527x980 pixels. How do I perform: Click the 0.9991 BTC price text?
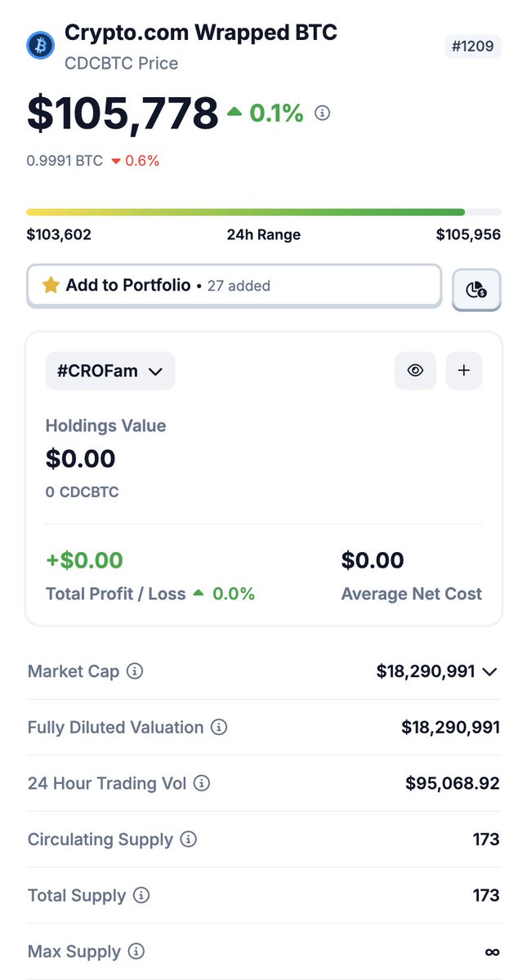tap(65, 161)
